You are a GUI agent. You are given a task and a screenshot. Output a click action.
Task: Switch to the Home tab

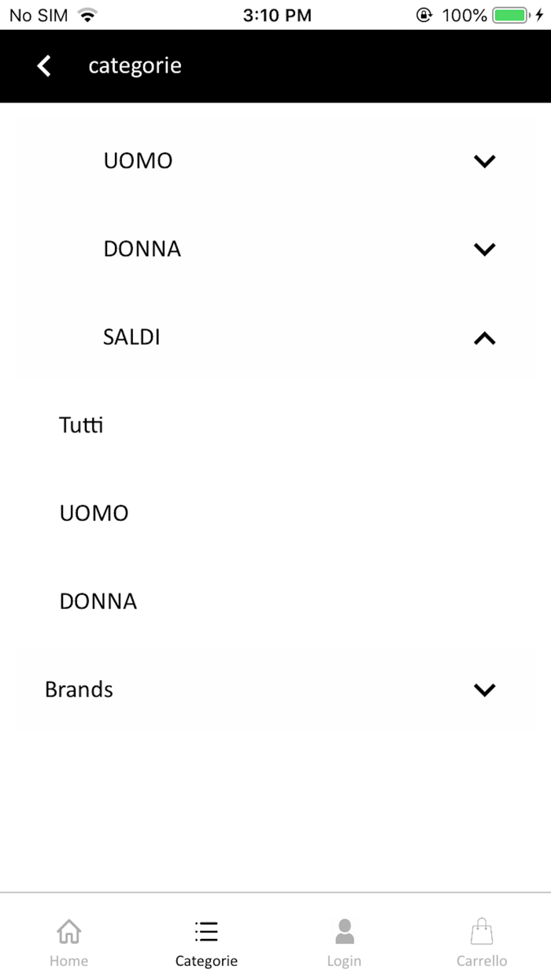[x=68, y=941]
